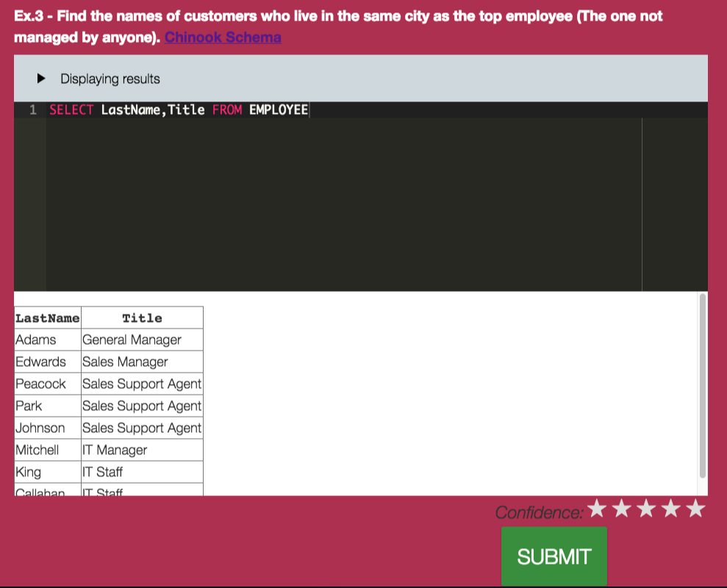Viewport: 727px width, 588px height.
Task: Click the Mitchell cell in results table
Action: pyautogui.click(x=37, y=450)
